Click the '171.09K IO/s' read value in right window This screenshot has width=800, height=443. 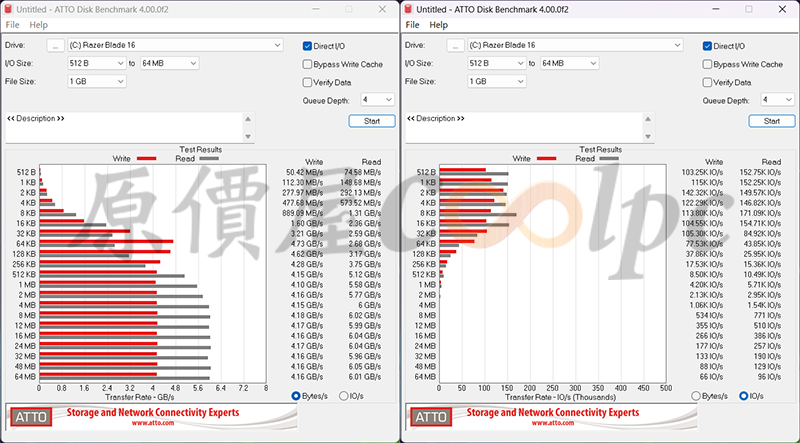(x=760, y=213)
